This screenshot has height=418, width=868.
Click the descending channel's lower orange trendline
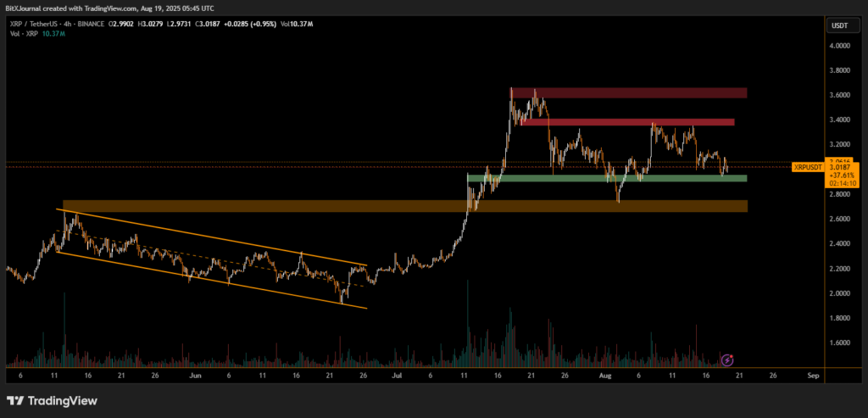click(212, 280)
